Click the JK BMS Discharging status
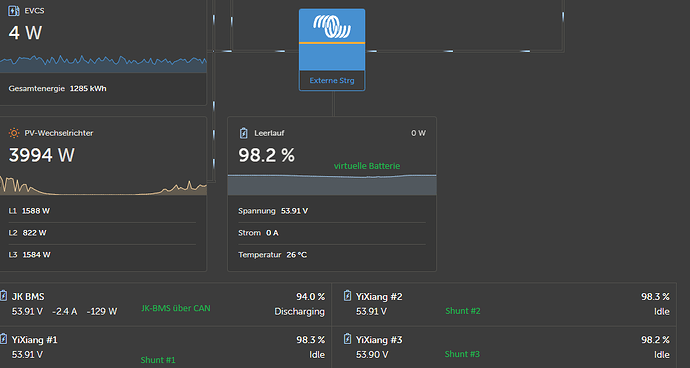 coord(299,312)
